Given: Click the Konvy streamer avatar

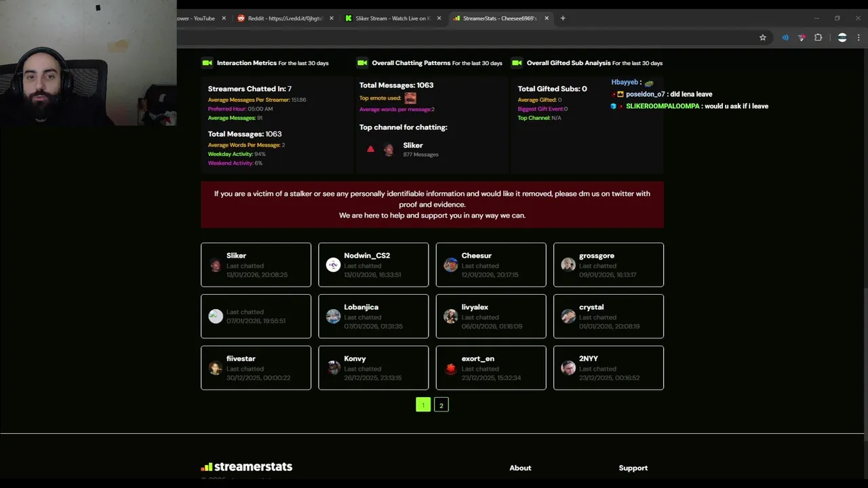Looking at the screenshot, I should (x=333, y=368).
